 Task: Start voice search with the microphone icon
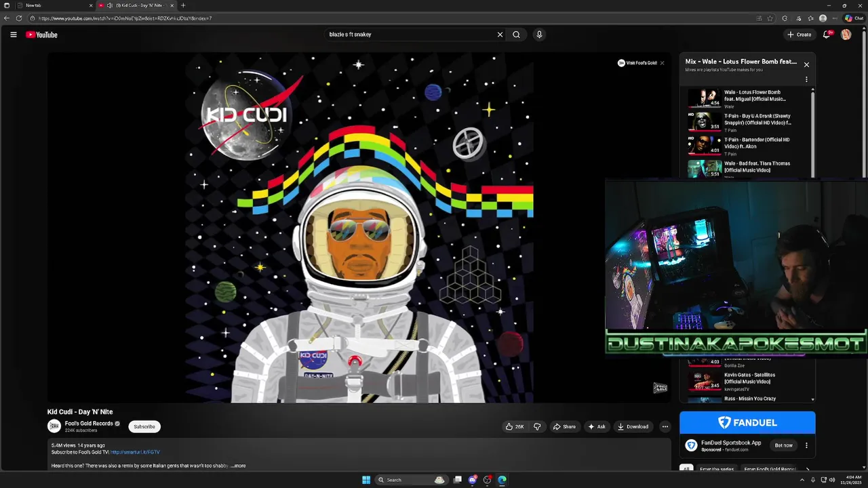click(x=539, y=35)
